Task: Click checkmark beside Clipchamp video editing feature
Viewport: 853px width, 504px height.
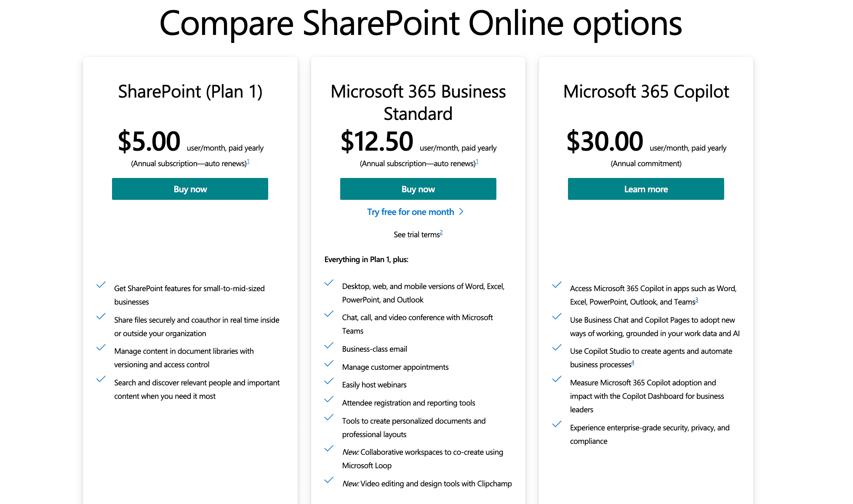Action: coord(329,480)
